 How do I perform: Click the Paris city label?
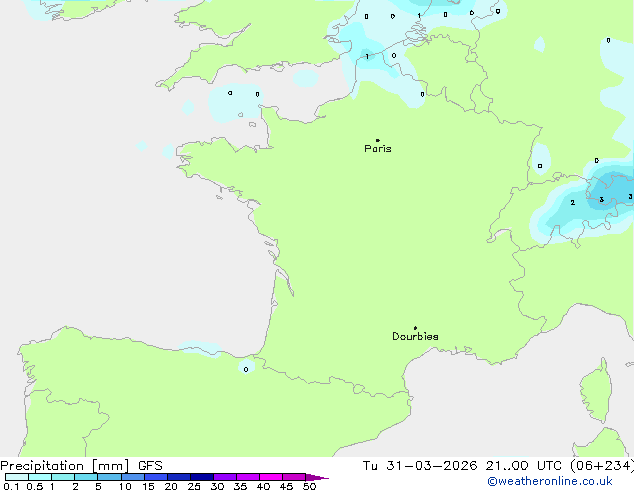click(x=378, y=149)
